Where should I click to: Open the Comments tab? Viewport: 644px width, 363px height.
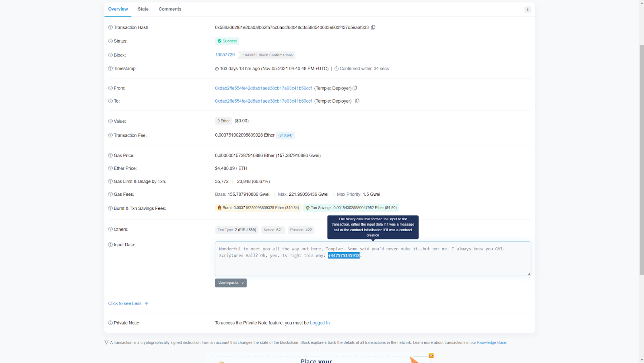coord(170,9)
